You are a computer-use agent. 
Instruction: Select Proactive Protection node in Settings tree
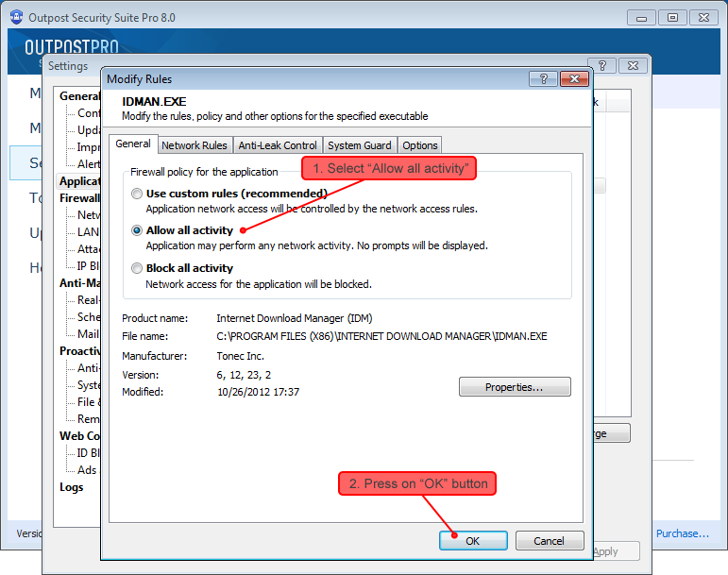click(x=80, y=351)
